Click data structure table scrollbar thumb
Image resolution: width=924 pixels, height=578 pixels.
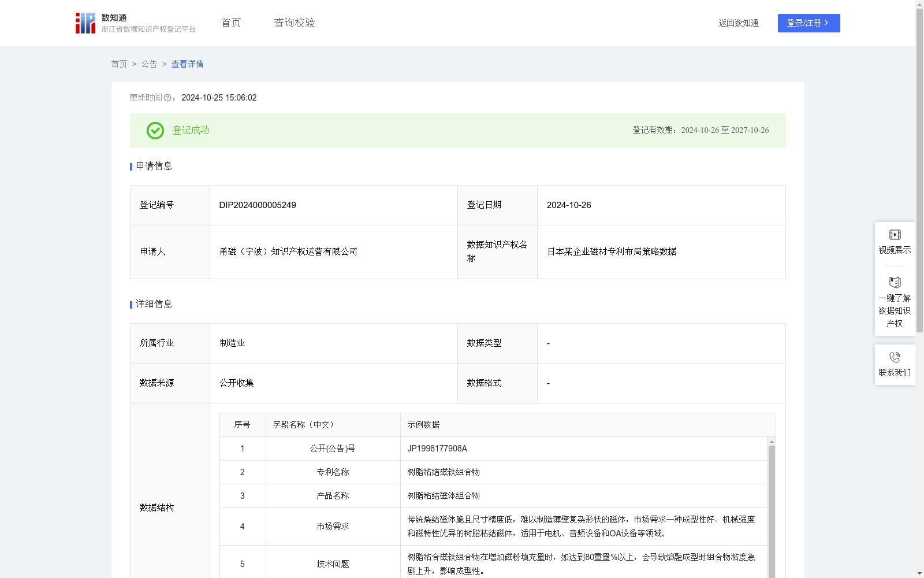click(x=772, y=512)
